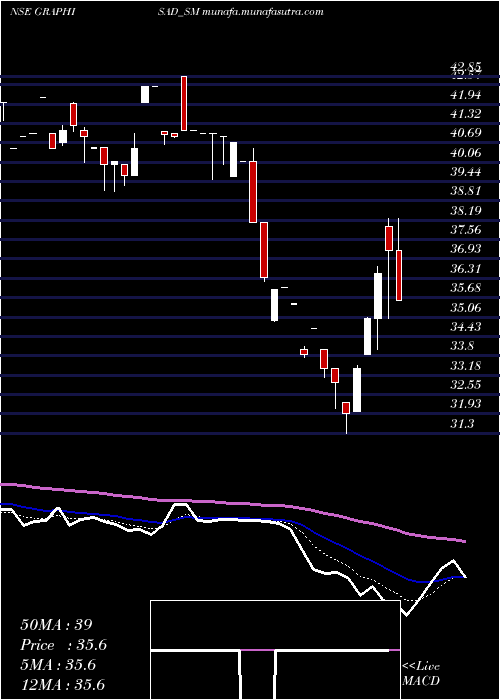Image resolution: width=500 pixels, height=700 pixels.
Task: Click the 'NSE GRAPHI' ticker label
Action: click(x=42, y=12)
